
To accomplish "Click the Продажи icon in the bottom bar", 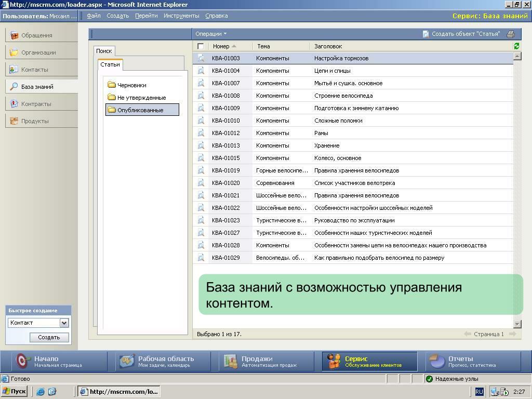I will [x=231, y=362].
